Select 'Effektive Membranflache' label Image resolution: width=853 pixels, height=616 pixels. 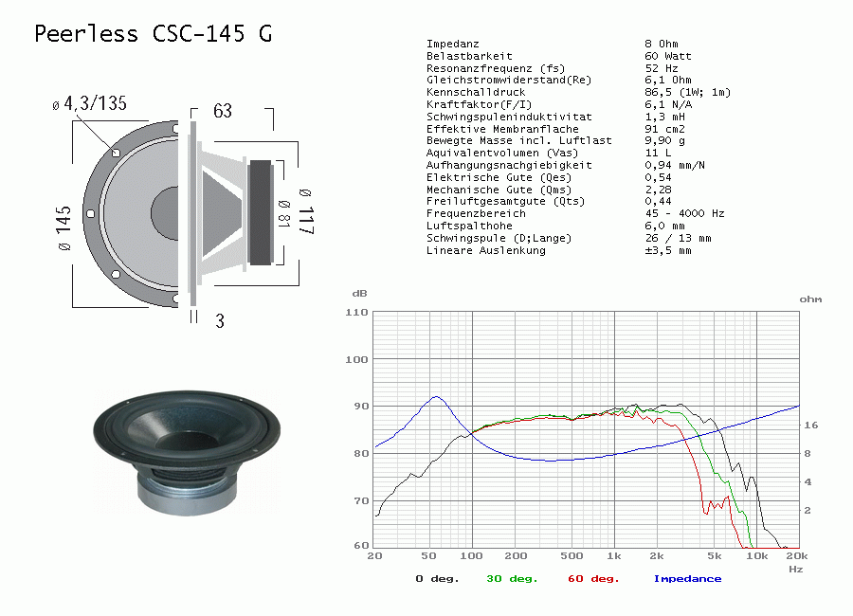coord(502,129)
